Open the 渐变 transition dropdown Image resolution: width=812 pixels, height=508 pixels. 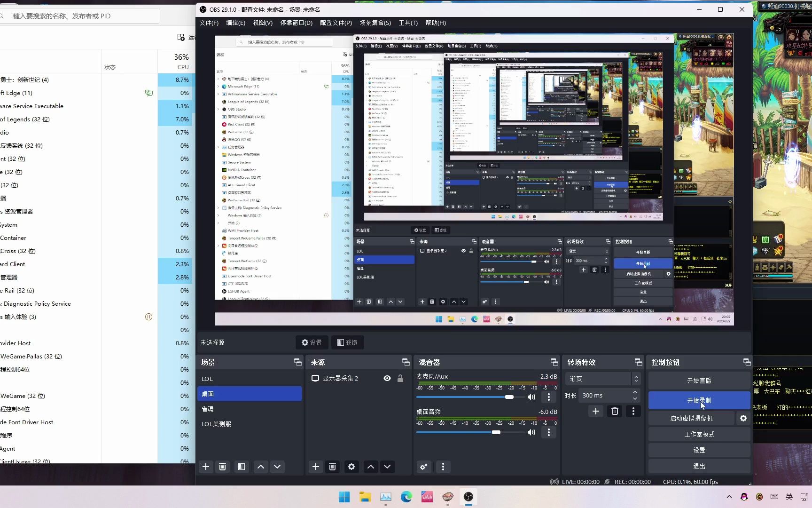pyautogui.click(x=603, y=379)
